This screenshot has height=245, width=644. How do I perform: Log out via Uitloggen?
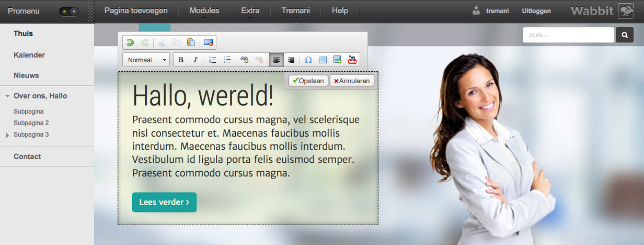click(536, 11)
